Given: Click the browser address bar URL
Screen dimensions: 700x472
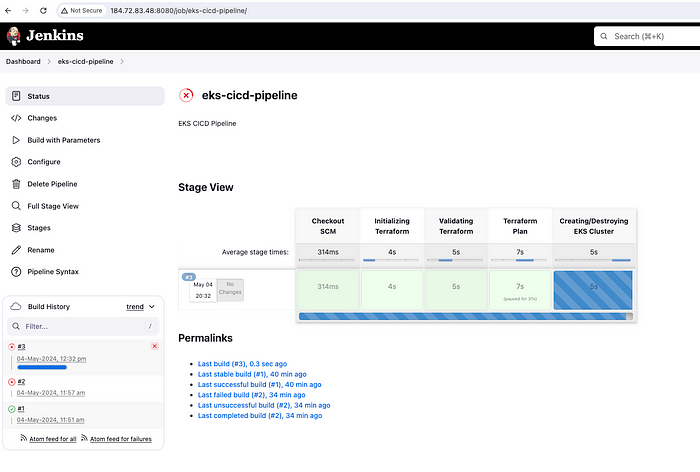Looking at the screenshot, I should 179,10.
